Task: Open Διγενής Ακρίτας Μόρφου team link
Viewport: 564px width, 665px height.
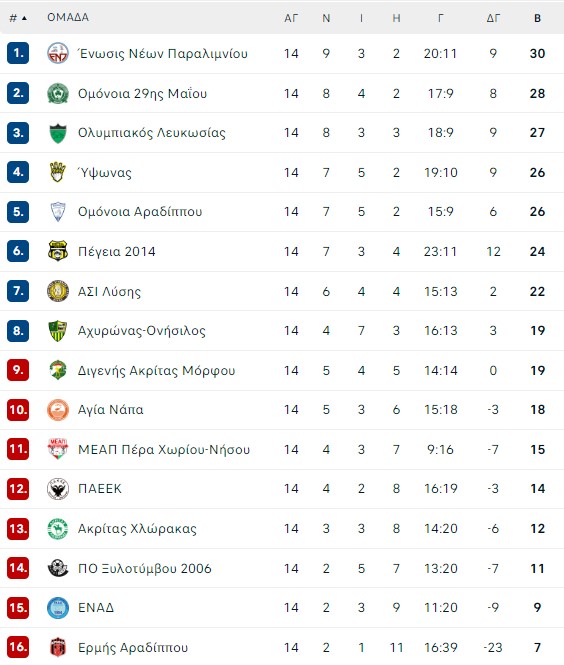Action: point(156,371)
